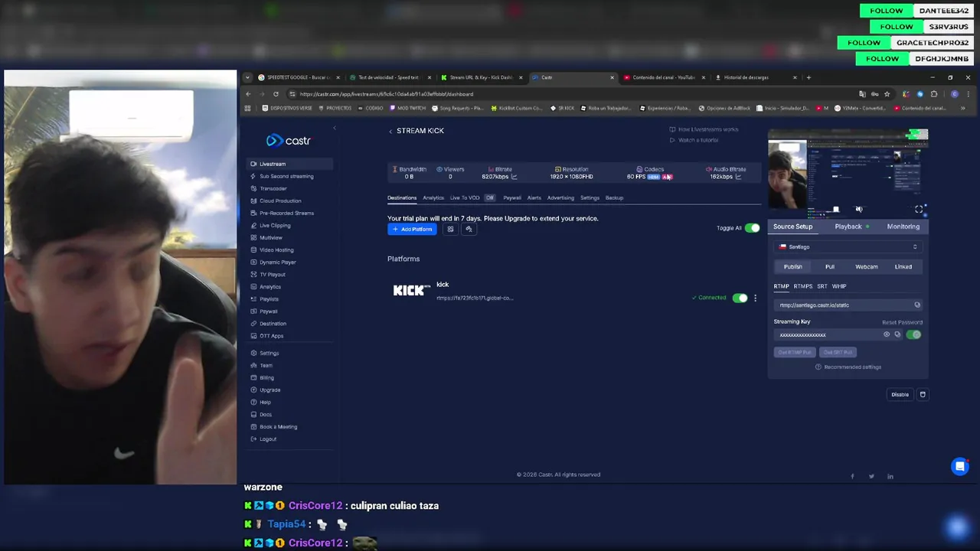Show audio bitrate graph next to 162kbps

pos(738,177)
